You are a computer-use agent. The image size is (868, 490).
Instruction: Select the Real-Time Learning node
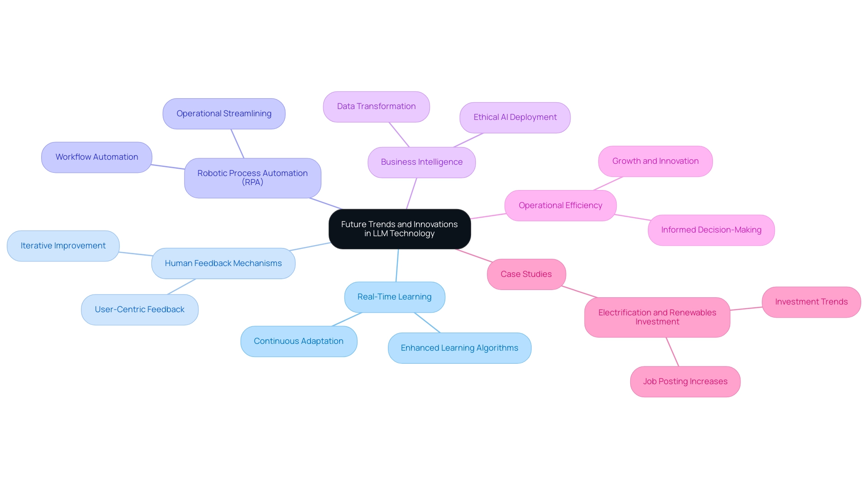pos(394,297)
